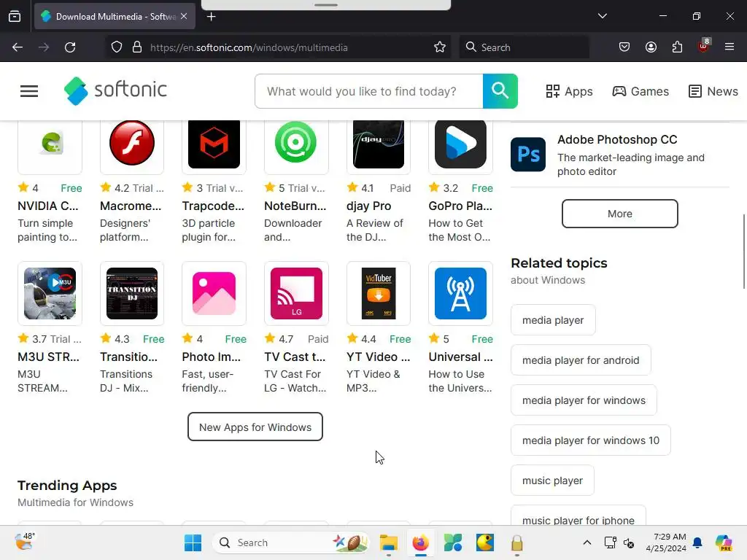Show site tracking protection shield

coord(117,47)
